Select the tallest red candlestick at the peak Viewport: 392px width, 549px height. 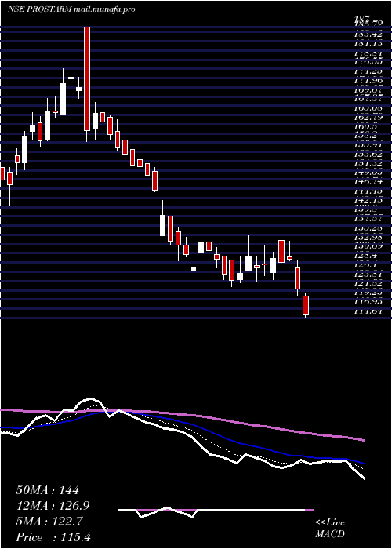87,78
